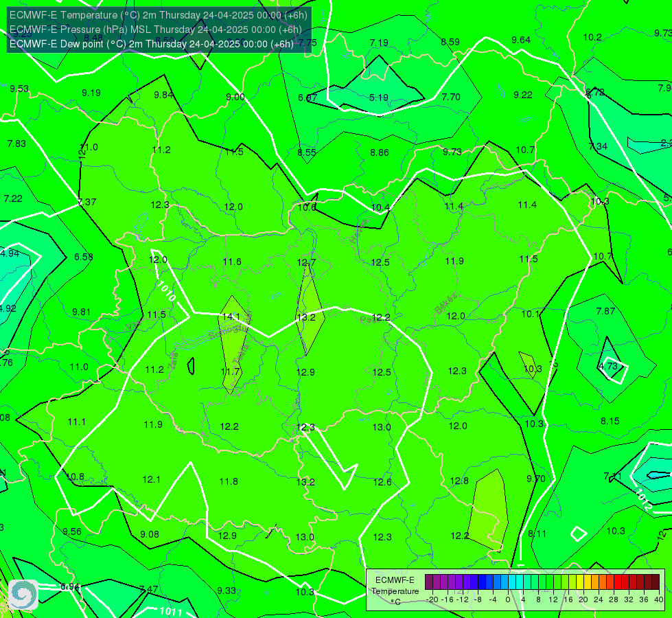Click the 7.22 temperature value
Screen dimensions: 672x618
click(13, 198)
